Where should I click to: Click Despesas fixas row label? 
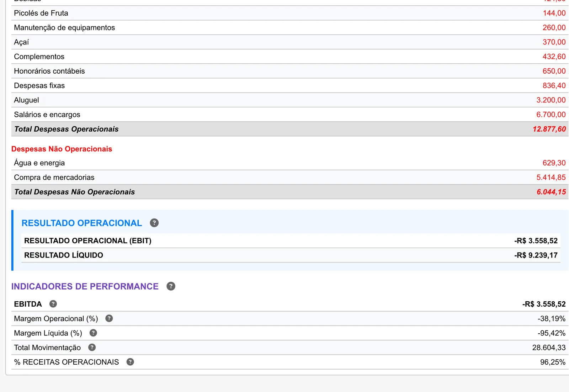tap(39, 86)
